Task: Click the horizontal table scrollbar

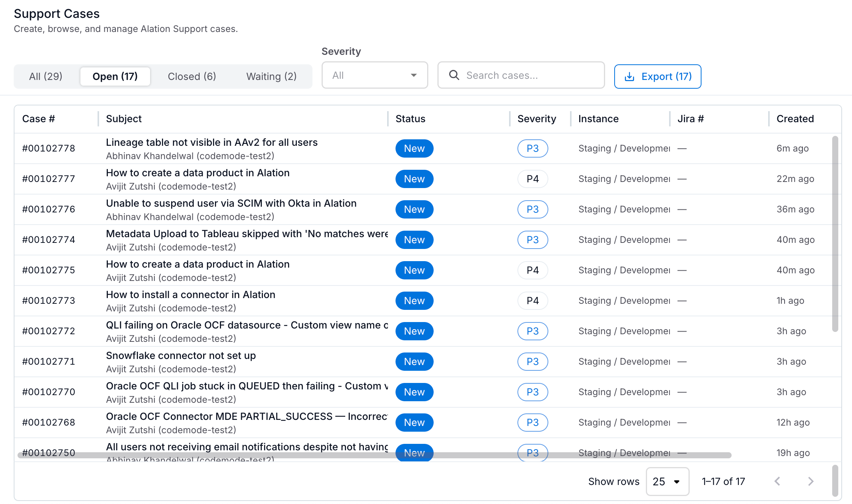Action: click(x=374, y=455)
